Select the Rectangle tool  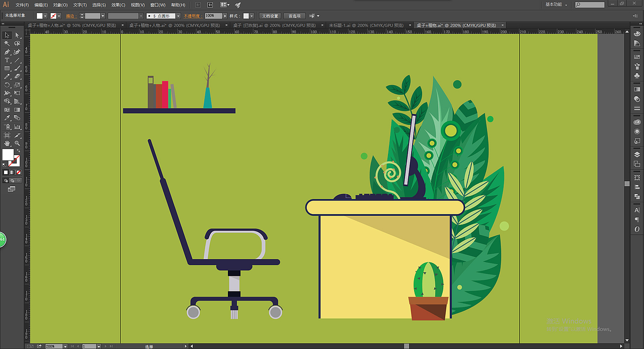[7, 68]
